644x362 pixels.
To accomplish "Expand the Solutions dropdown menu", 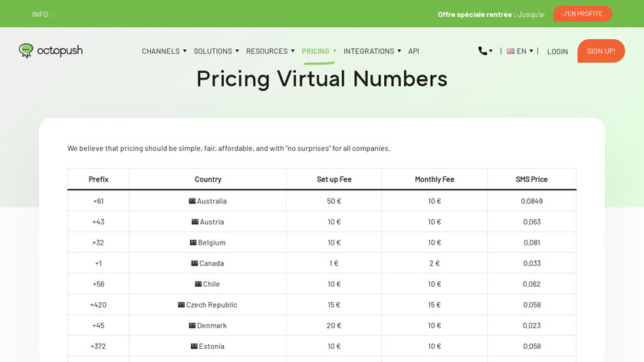I will (x=216, y=51).
